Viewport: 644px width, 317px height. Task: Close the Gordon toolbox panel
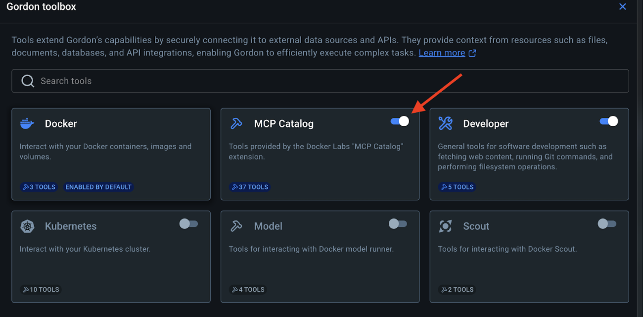click(623, 7)
